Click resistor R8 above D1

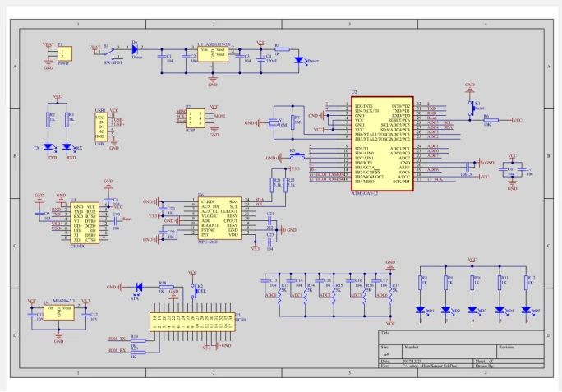pos(421,283)
